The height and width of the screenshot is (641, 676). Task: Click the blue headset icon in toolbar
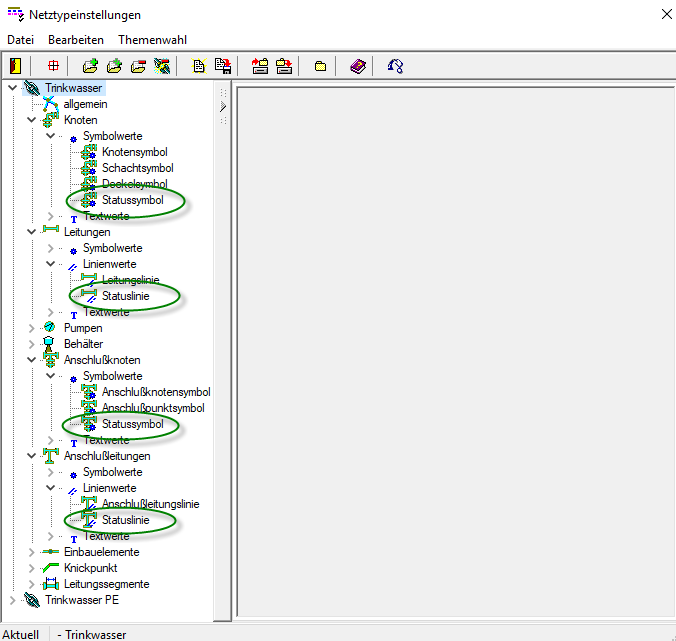coord(396,66)
